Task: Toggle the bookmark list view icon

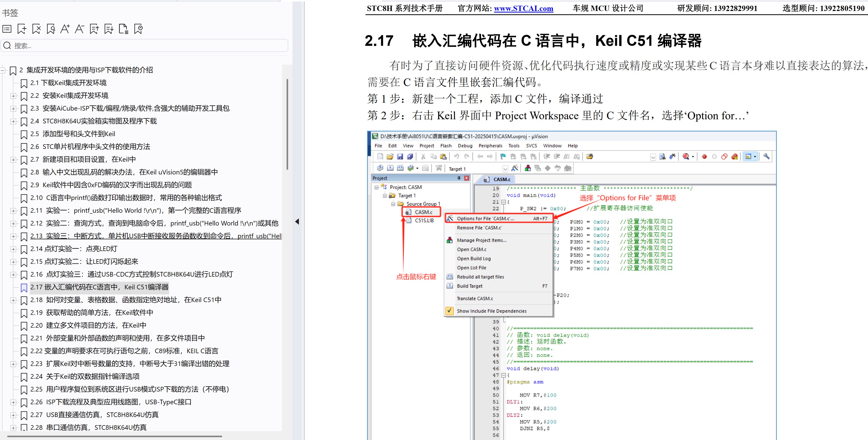Action: click(7, 29)
